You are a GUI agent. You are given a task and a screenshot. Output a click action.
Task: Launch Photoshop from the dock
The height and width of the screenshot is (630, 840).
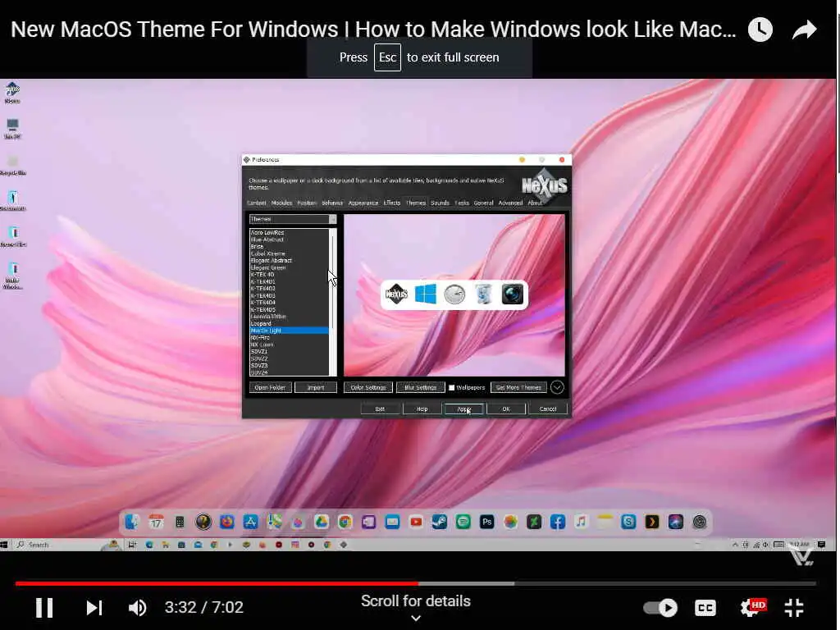pyautogui.click(x=487, y=522)
